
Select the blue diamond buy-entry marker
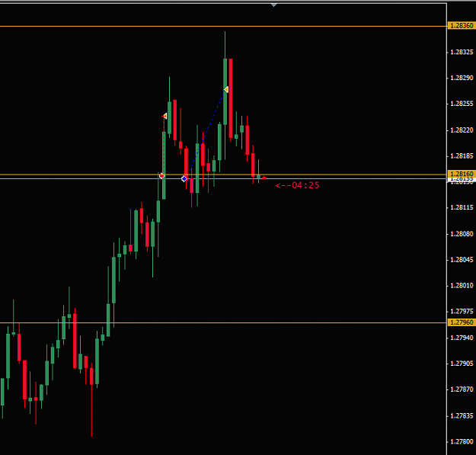coord(184,178)
